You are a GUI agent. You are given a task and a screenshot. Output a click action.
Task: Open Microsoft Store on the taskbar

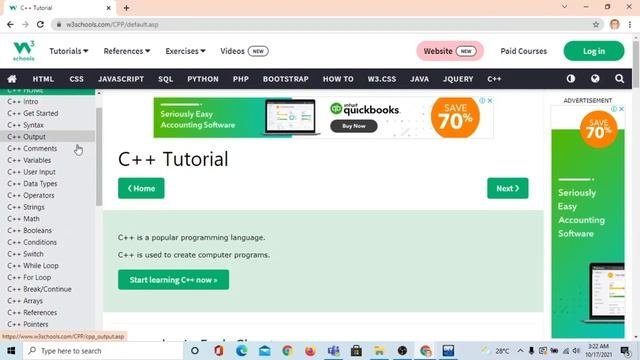(x=356, y=351)
